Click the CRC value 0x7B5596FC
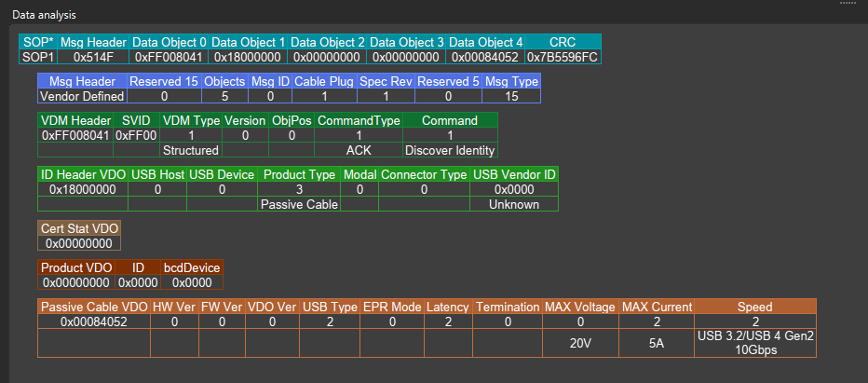The width and height of the screenshot is (868, 383). 563,57
